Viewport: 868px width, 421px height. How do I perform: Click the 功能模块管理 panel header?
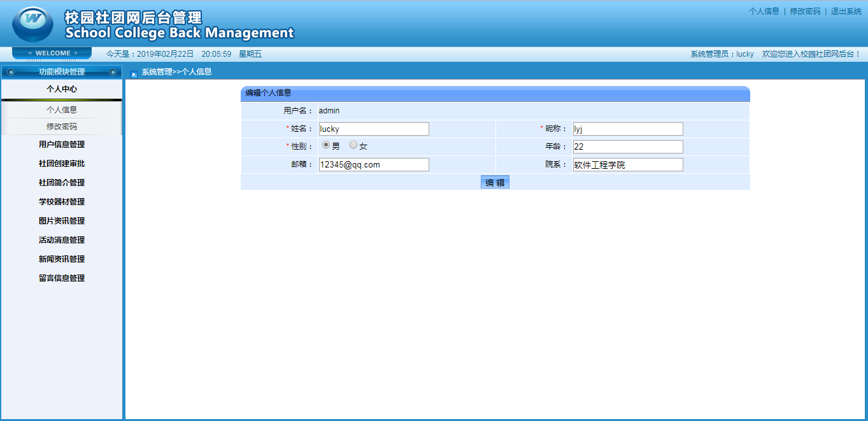click(x=62, y=72)
